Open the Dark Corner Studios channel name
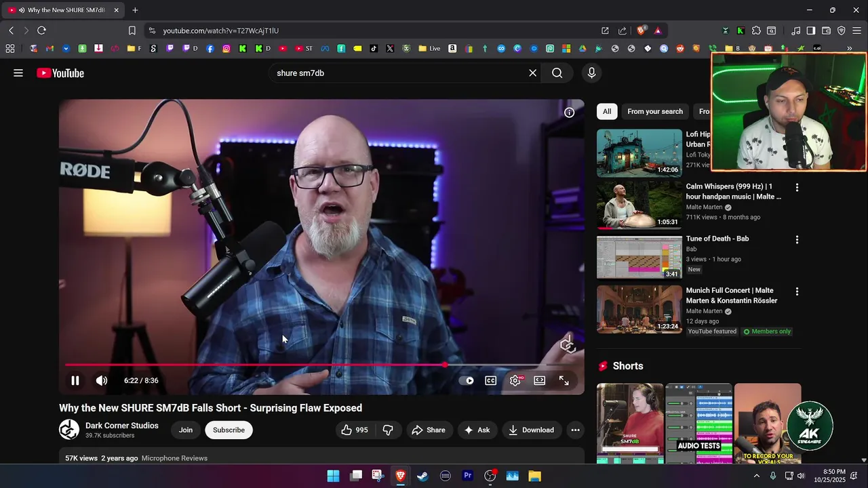868x488 pixels. pyautogui.click(x=122, y=426)
